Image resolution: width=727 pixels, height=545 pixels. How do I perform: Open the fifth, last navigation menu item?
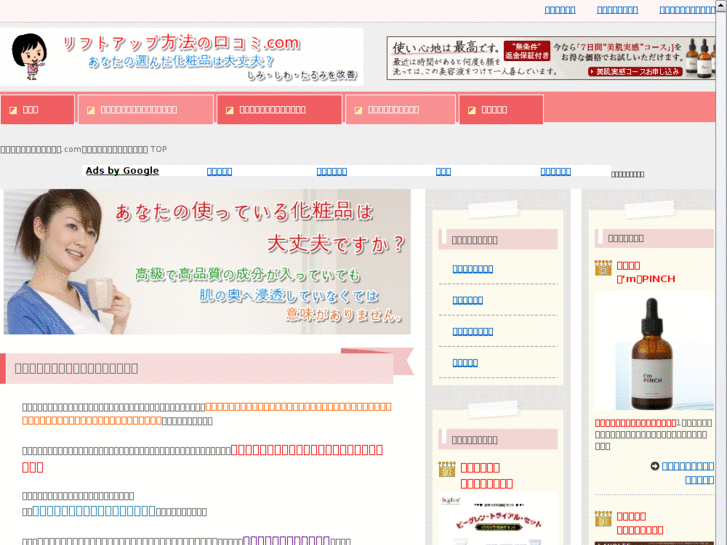click(501, 109)
